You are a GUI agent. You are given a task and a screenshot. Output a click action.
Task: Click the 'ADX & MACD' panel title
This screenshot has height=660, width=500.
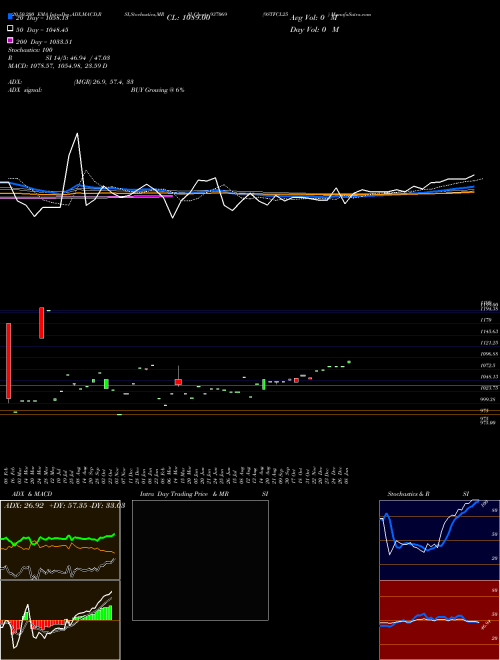32,494
